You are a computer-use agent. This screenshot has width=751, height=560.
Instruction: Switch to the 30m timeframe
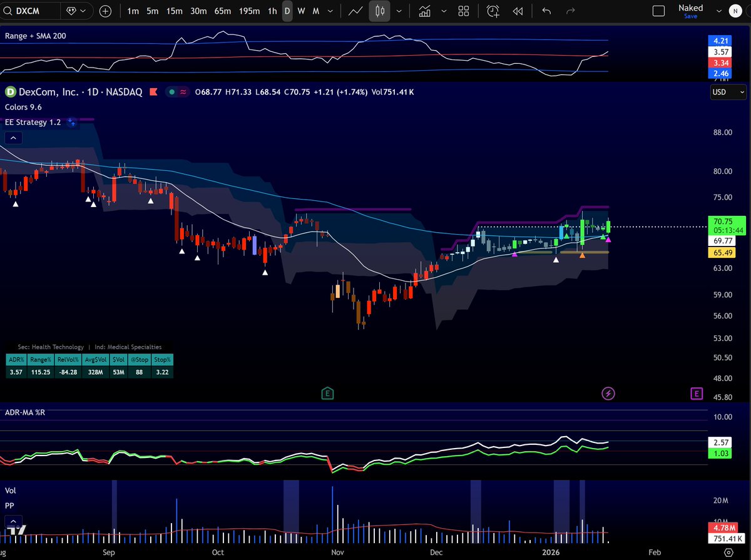click(x=198, y=11)
